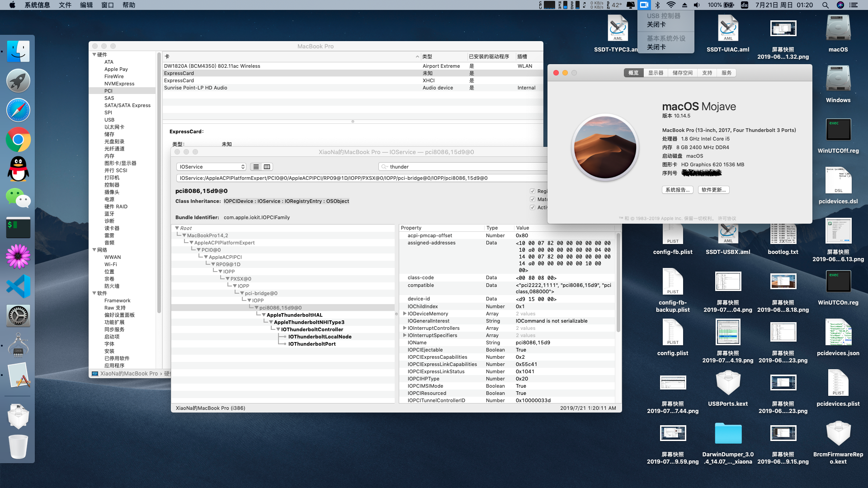Image resolution: width=868 pixels, height=488 pixels.
Task: Click 系统报告 button in About This Mac
Action: tap(677, 190)
